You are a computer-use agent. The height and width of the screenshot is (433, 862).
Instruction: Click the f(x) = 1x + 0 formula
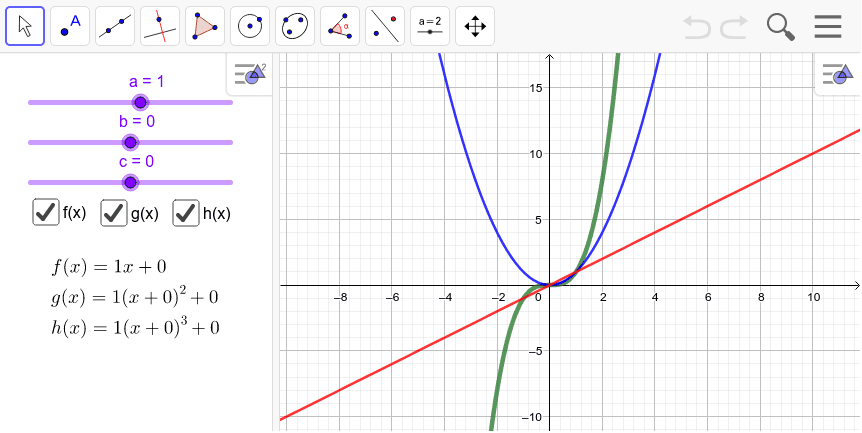point(109,267)
